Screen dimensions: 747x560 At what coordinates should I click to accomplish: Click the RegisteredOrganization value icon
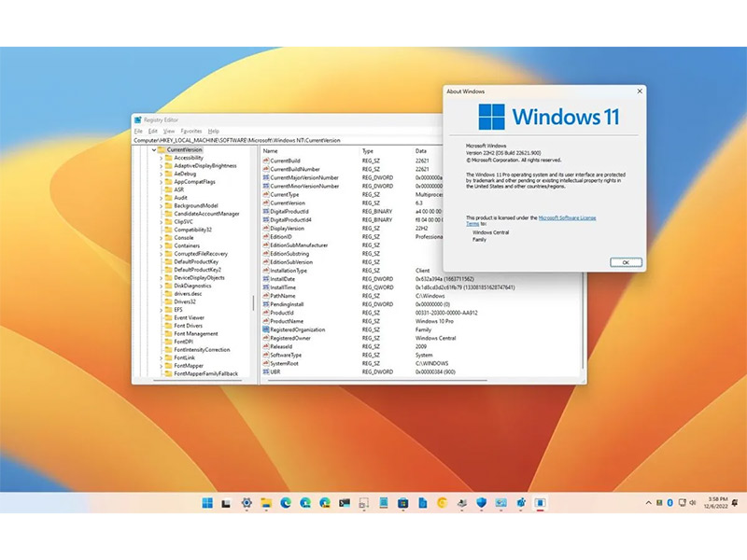266,329
